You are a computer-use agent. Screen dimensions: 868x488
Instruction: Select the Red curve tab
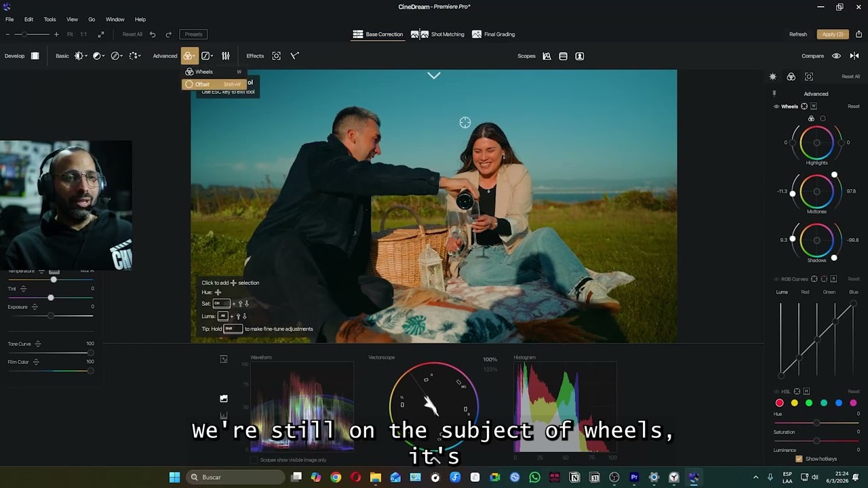[x=805, y=292]
